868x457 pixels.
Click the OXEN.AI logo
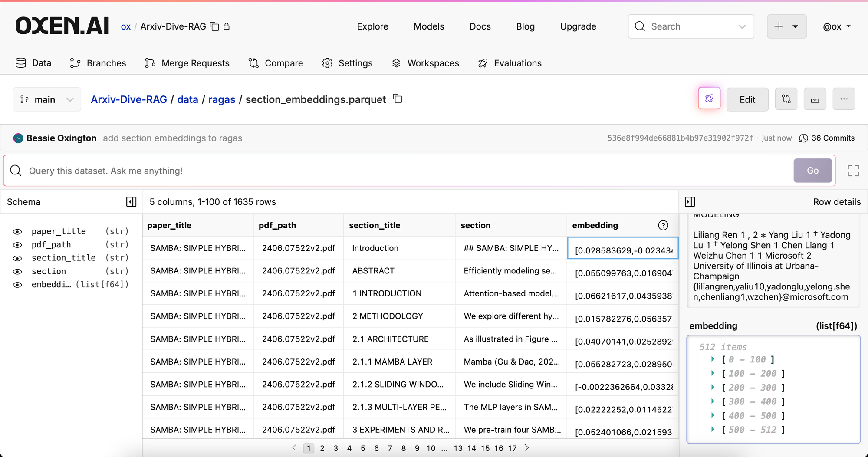coord(62,26)
